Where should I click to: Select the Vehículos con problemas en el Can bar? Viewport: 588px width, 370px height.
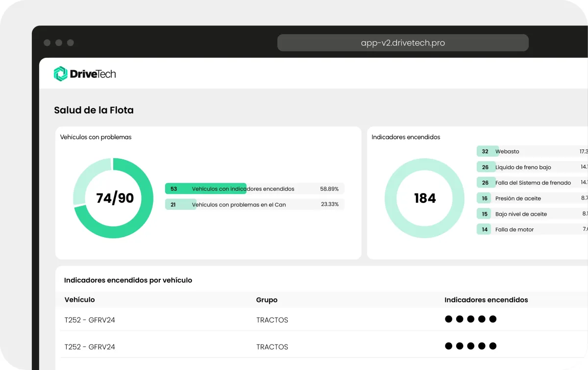[255, 204]
